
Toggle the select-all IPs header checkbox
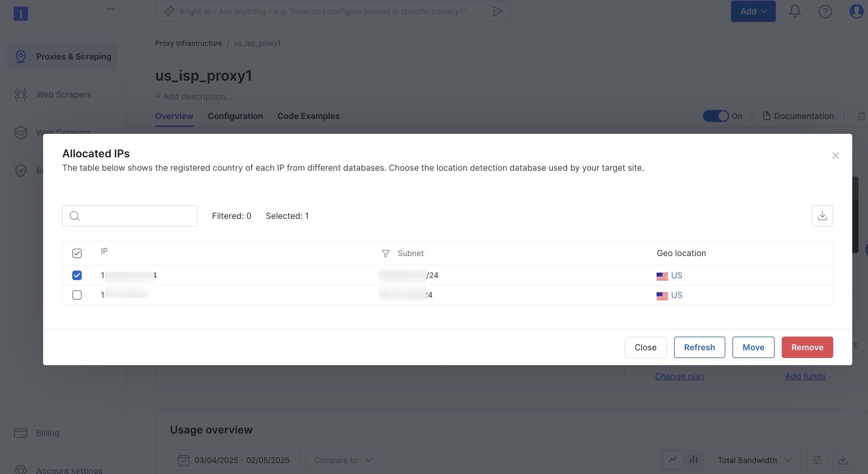pos(77,254)
